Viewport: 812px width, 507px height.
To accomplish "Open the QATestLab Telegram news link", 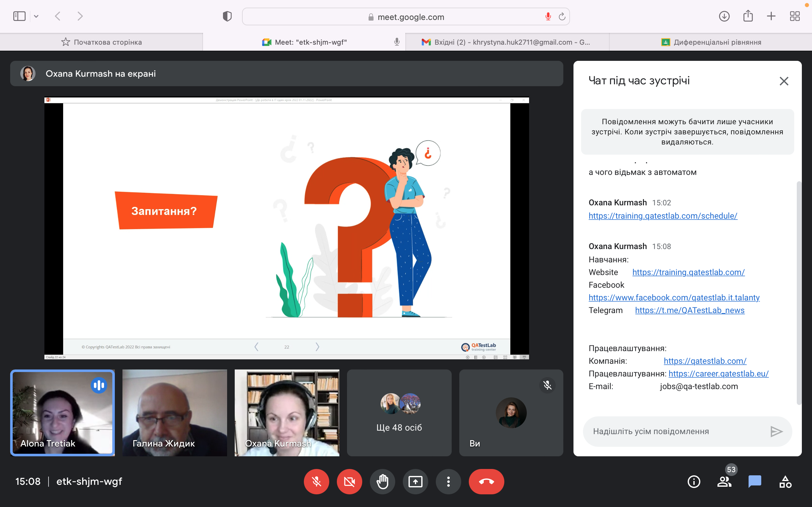I will [690, 310].
